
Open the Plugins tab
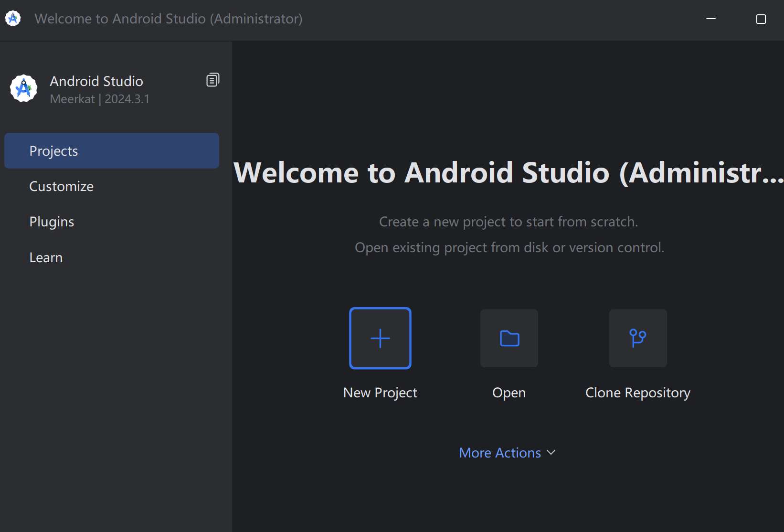pyautogui.click(x=112, y=222)
